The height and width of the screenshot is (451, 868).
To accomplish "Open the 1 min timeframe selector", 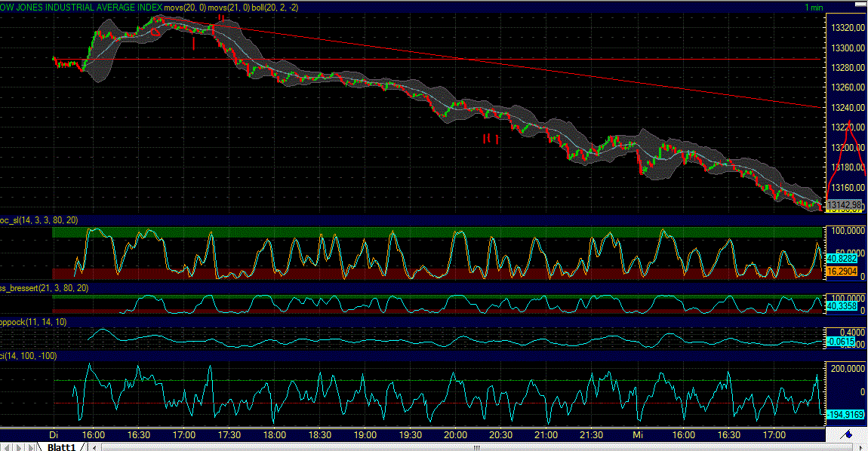I will (x=815, y=7).
